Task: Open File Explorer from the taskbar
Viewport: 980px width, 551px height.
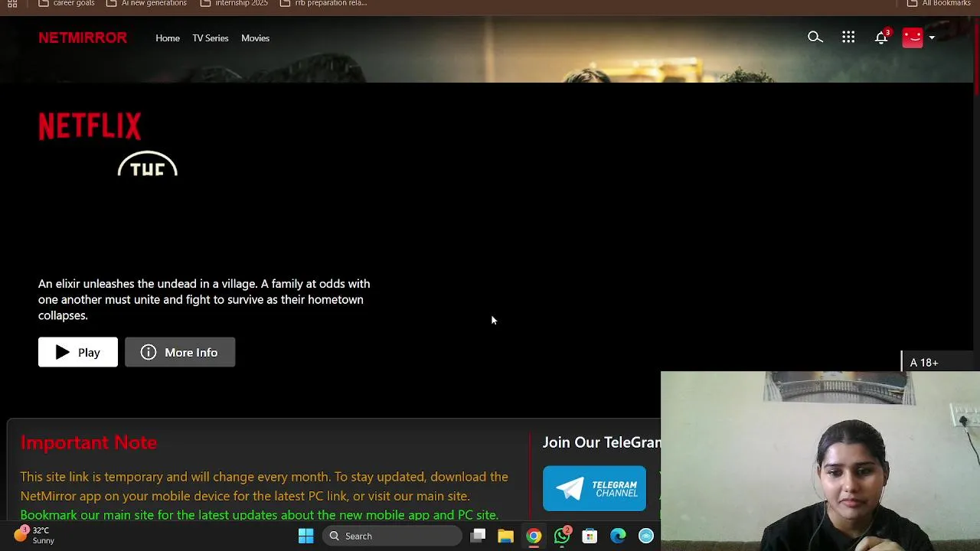Action: [505, 536]
